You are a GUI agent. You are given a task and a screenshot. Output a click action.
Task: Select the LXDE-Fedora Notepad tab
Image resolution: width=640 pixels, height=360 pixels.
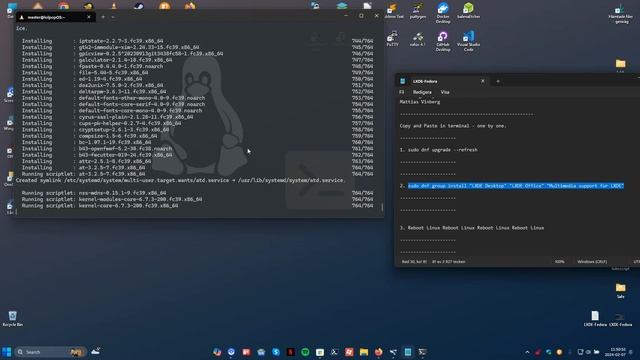click(443, 81)
